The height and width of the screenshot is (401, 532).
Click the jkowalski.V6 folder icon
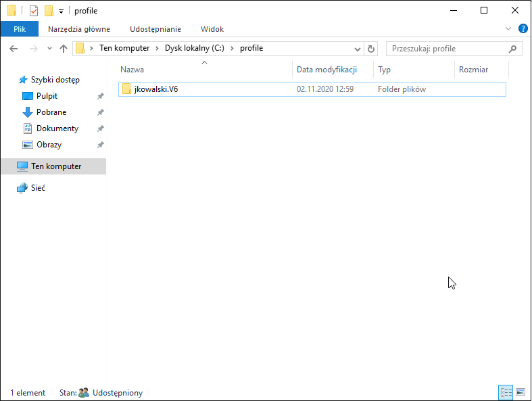pos(126,89)
